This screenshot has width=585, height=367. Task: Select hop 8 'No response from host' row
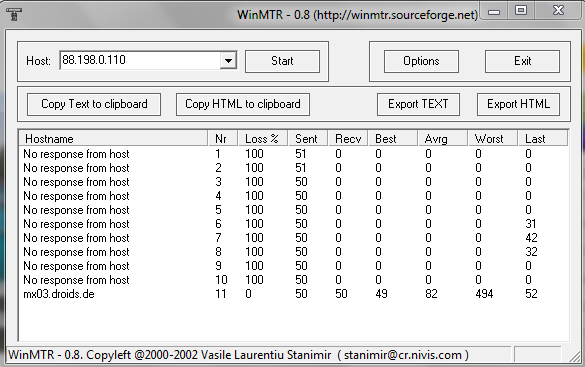click(294, 252)
